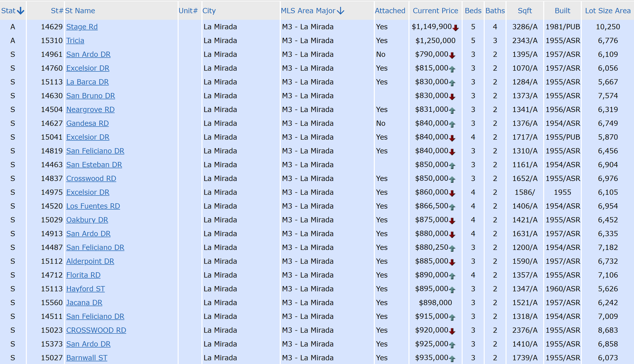Click price drop arrow for $1,149,900
This screenshot has width=634, height=364.
pyautogui.click(x=455, y=28)
